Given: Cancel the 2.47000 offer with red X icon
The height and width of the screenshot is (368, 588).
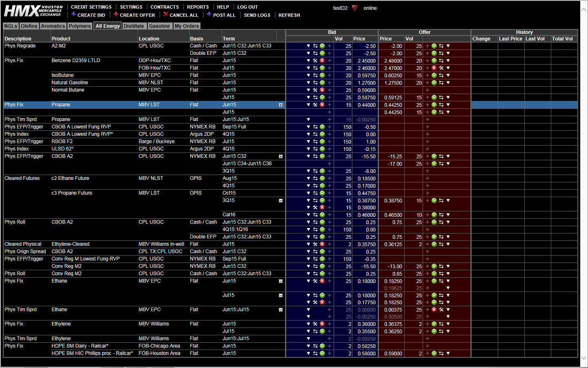Looking at the screenshot, I should click(x=434, y=68).
